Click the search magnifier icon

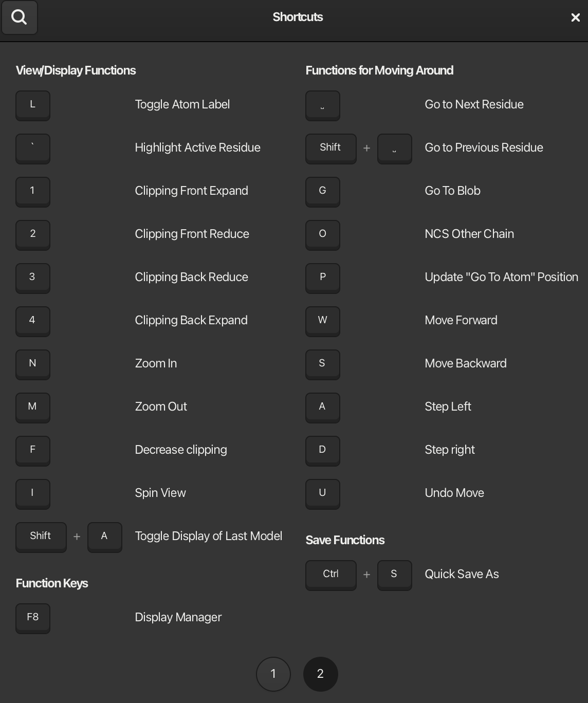click(20, 17)
